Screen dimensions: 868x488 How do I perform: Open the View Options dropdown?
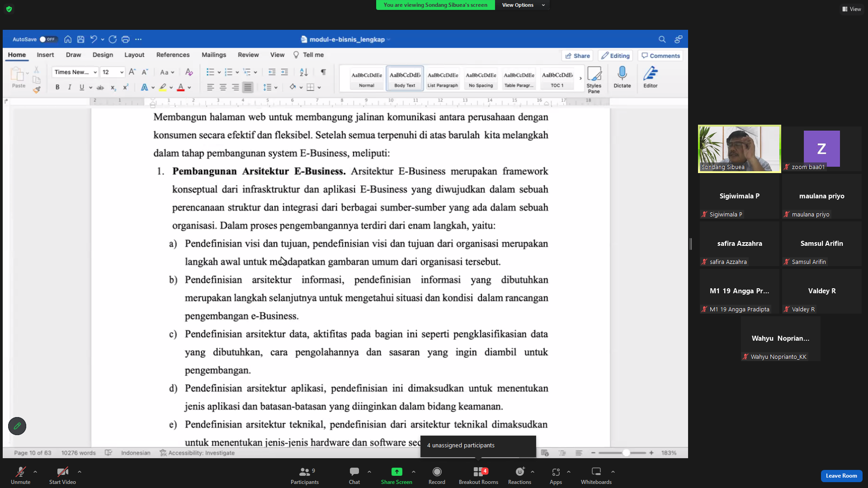point(523,5)
